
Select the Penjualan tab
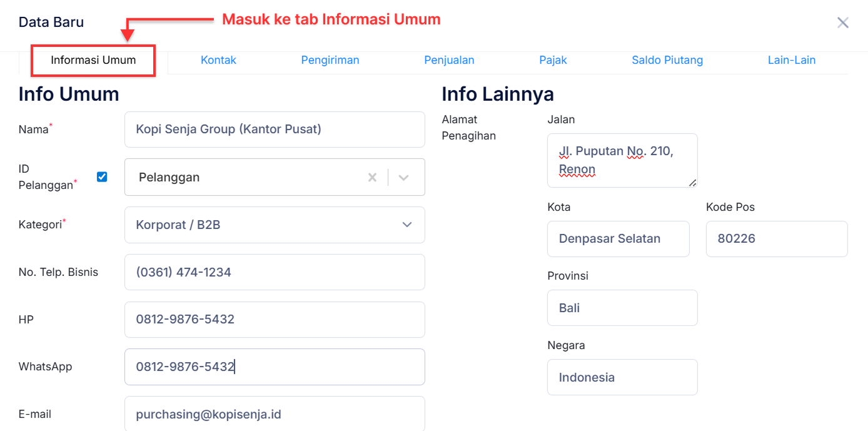click(x=449, y=59)
